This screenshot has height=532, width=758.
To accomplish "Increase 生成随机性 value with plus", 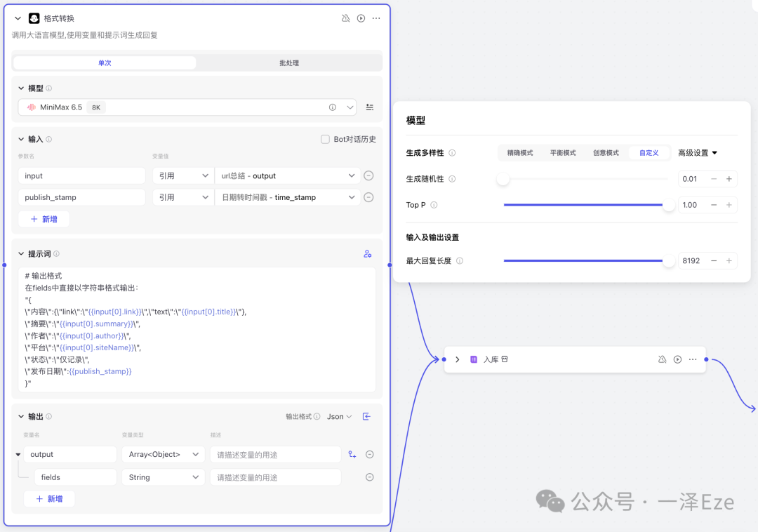I will coord(729,179).
